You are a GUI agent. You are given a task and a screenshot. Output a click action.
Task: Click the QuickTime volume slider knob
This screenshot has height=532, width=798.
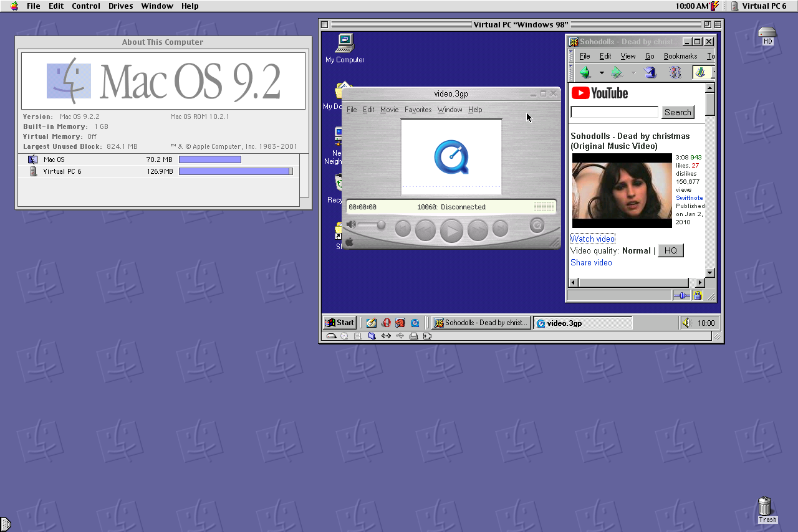pyautogui.click(x=381, y=225)
